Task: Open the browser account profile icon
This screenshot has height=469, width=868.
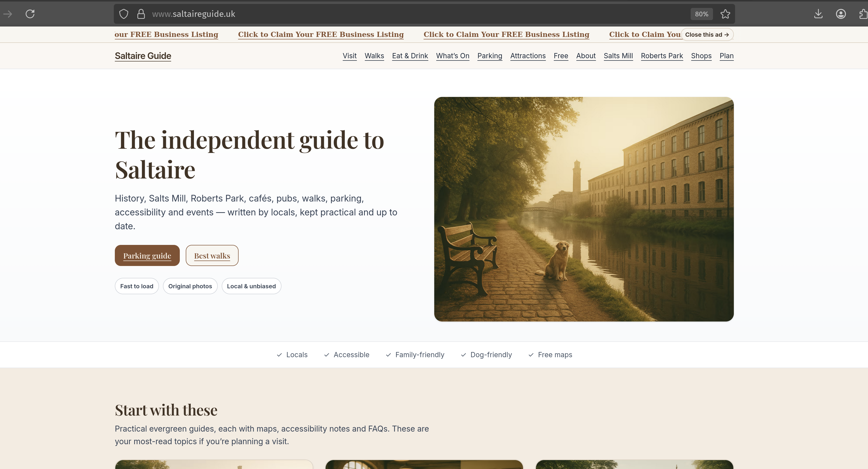Action: pyautogui.click(x=841, y=14)
